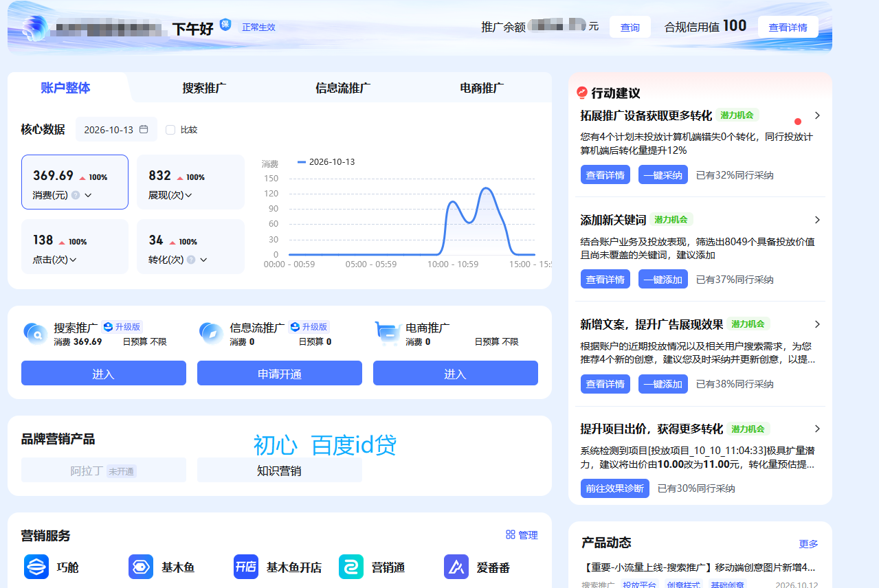Open the 阿拉丁 brand product card
Viewport: 879px width, 588px height.
pos(104,471)
